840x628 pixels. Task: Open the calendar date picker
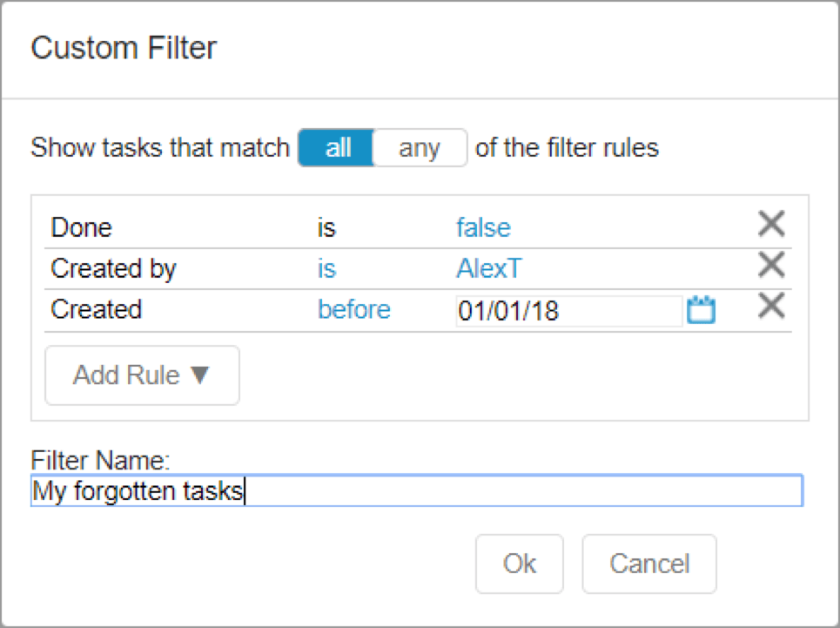pos(701,310)
